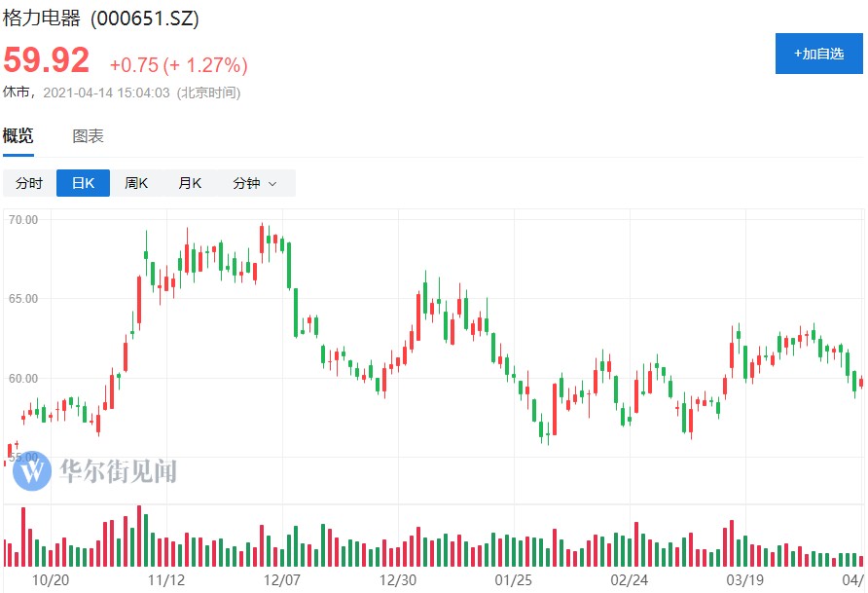Click the 01/25 date axis marker
Image resolution: width=868 pixels, height=593 pixels.
[x=513, y=579]
